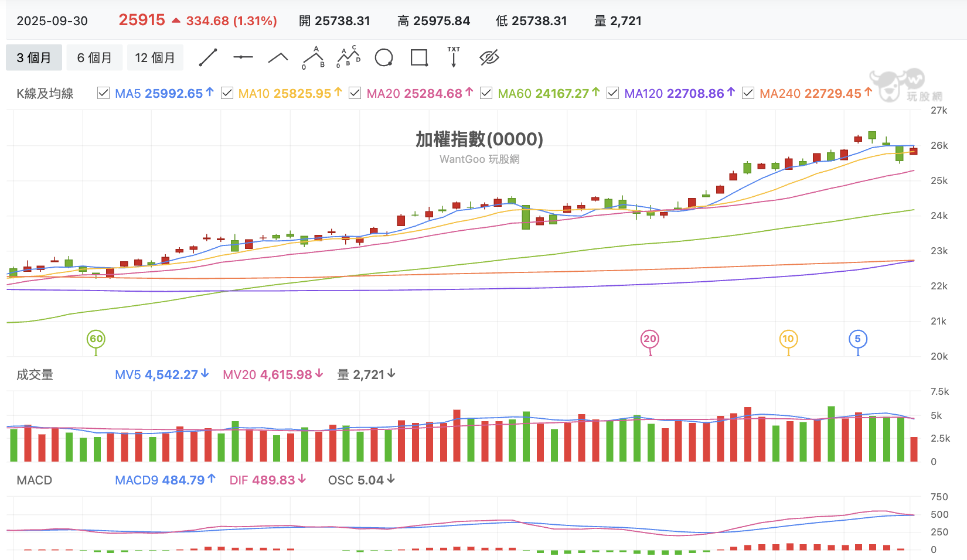The image size is (967, 560).
Task: Switch to the 12 個月 time range
Action: tap(155, 57)
